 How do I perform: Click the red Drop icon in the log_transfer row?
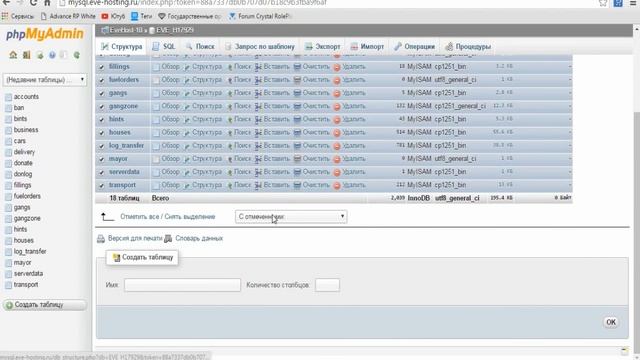point(337,146)
